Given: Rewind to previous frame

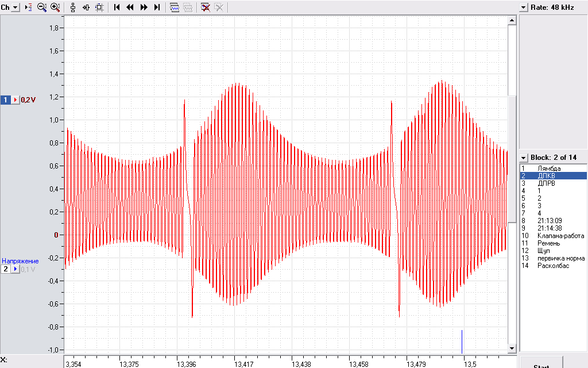Looking at the screenshot, I should (130, 7).
